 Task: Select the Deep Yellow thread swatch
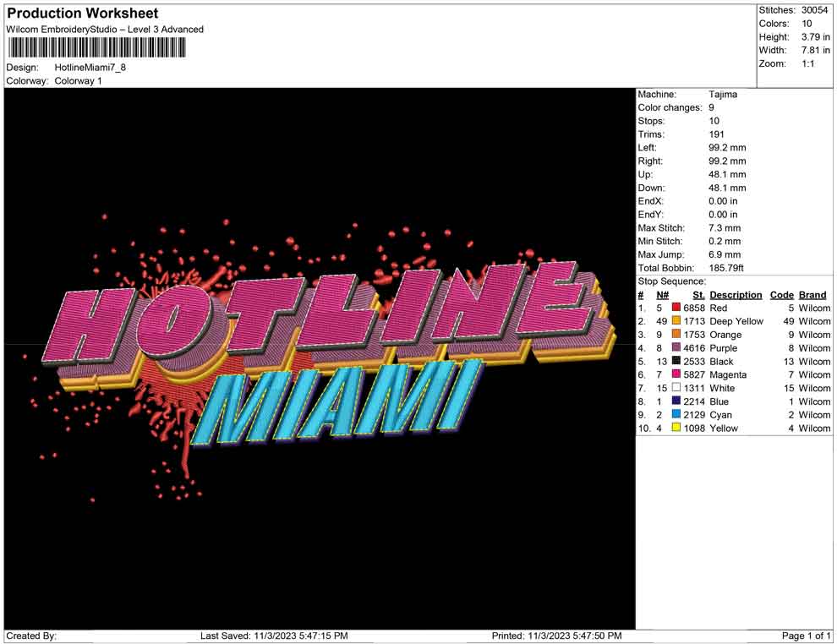pyautogui.click(x=676, y=322)
